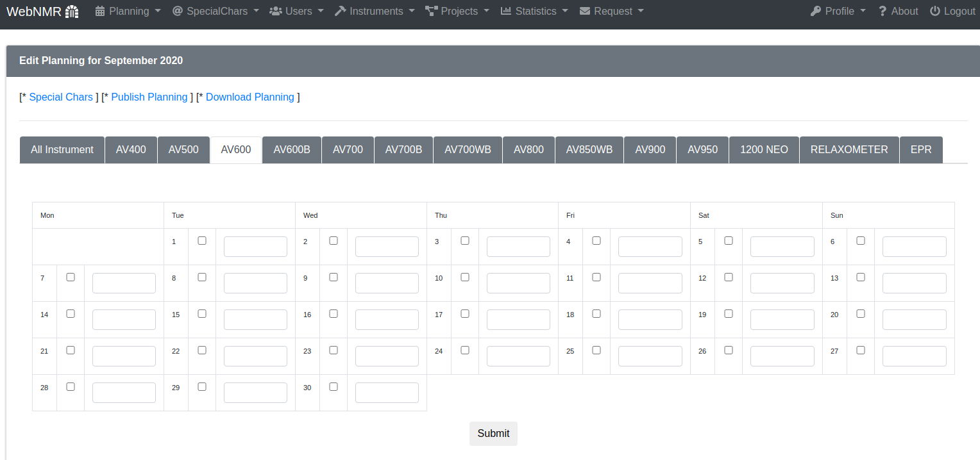Screen dimensions: 980x460
Task: Check the box for day 23
Action: (334, 350)
